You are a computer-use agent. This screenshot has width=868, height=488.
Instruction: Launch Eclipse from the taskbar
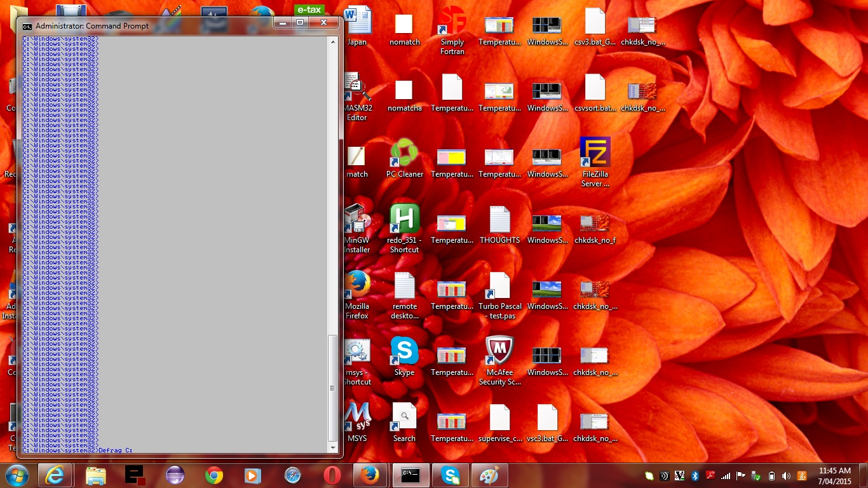(175, 475)
